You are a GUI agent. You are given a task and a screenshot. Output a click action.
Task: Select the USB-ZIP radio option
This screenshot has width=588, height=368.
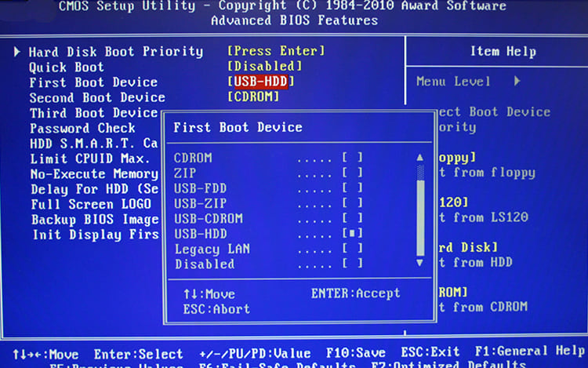click(x=352, y=203)
